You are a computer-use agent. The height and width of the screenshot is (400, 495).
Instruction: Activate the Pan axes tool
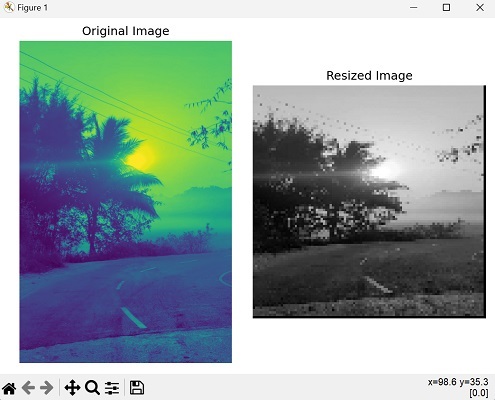72,388
